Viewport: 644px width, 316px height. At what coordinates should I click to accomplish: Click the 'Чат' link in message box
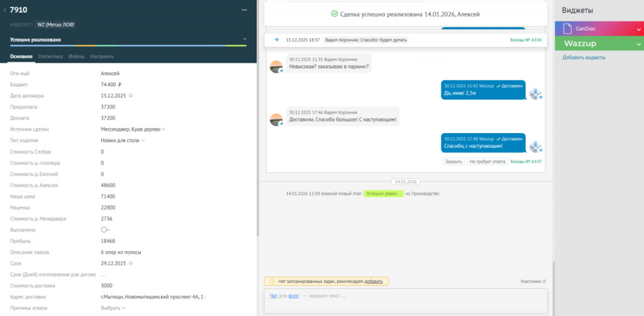pos(274,296)
